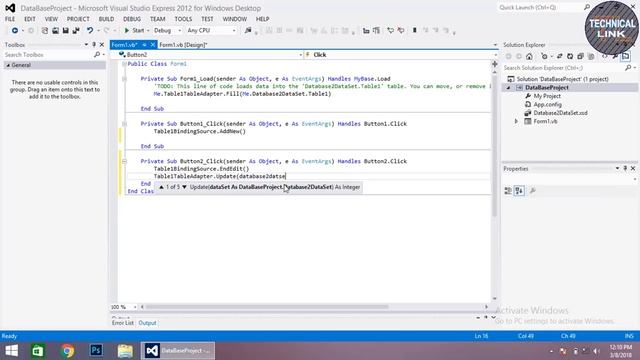Expand the Form1.vb tree node

[x=516, y=121]
